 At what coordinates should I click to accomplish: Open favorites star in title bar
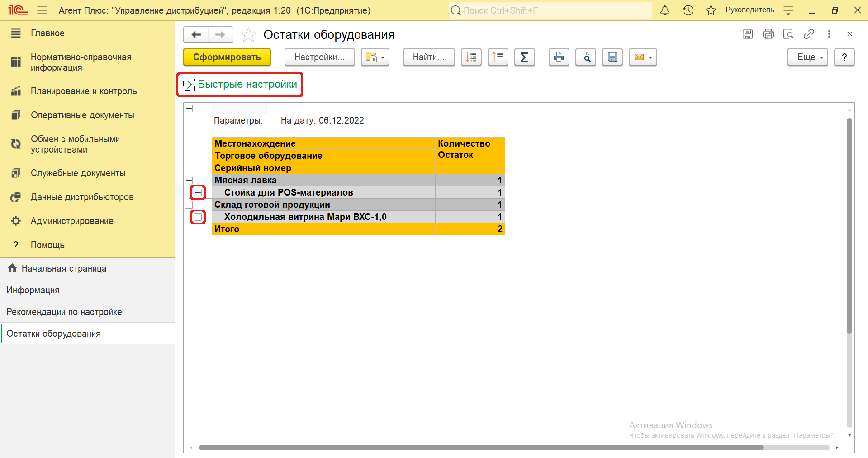click(x=711, y=10)
